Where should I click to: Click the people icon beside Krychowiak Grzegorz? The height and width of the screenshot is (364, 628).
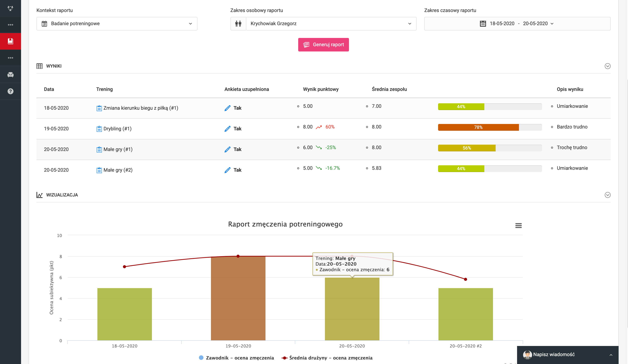pos(238,24)
